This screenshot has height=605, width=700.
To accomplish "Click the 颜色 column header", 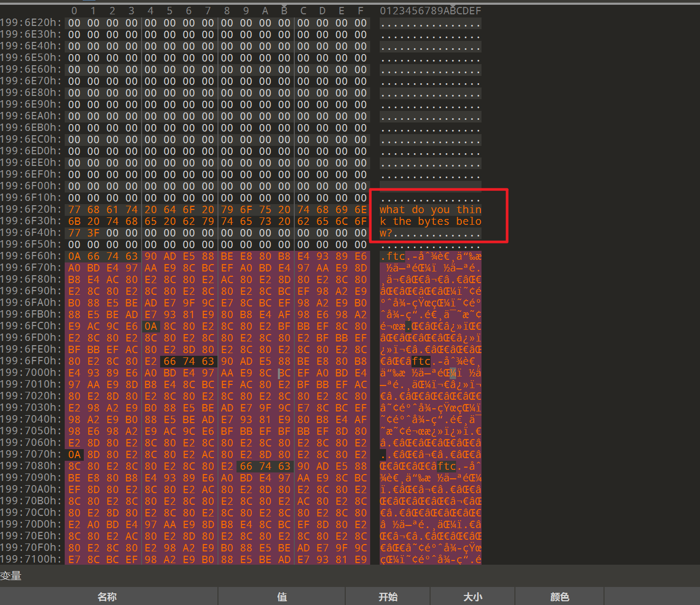I will click(x=559, y=597).
